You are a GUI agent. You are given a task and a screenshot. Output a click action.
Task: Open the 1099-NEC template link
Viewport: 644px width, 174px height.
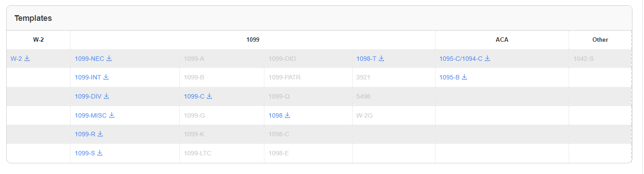[x=90, y=59]
